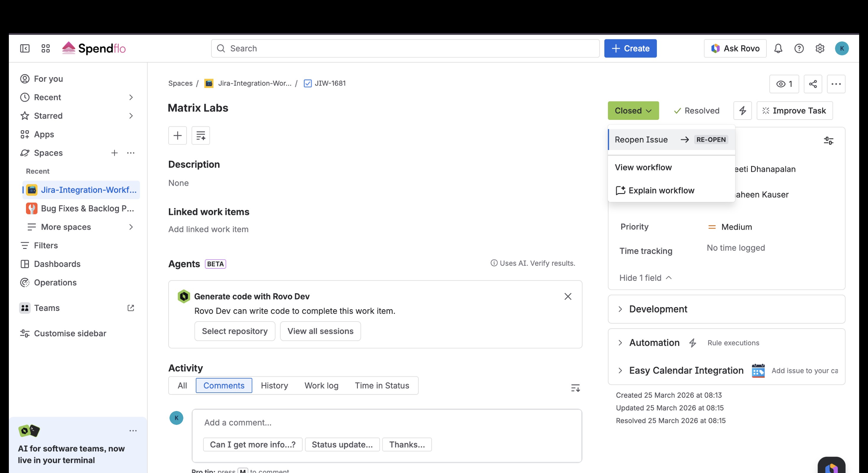Click the Spendflo logo
Image resolution: width=868 pixels, height=473 pixels.
point(94,48)
